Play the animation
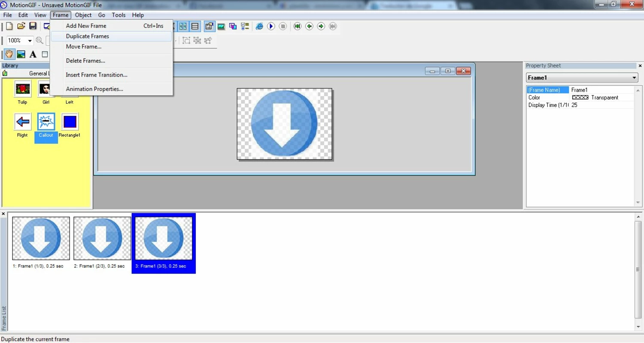Image resolution: width=644 pixels, height=343 pixels. (x=271, y=26)
